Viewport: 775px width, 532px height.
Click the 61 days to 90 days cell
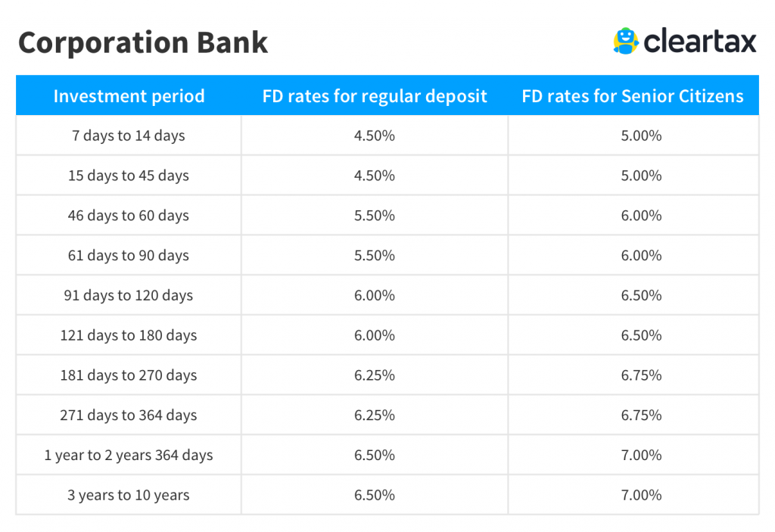(129, 256)
